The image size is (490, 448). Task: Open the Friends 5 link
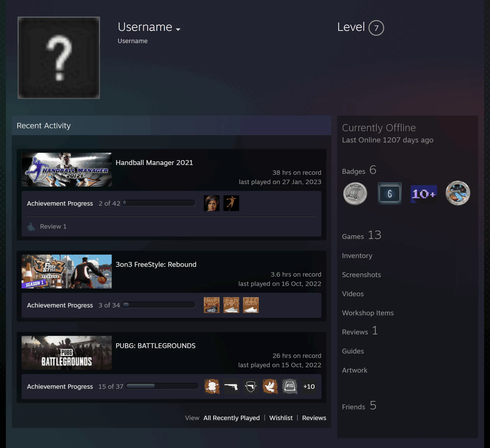(359, 406)
